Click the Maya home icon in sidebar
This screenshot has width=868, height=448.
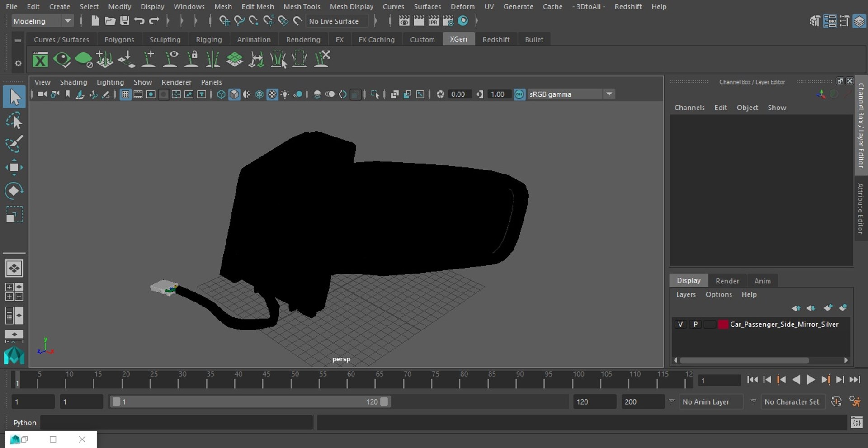coord(14,355)
